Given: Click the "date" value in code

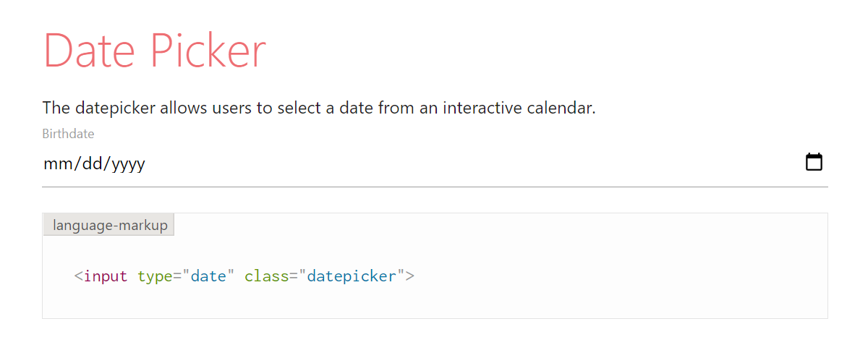Looking at the screenshot, I should [208, 276].
